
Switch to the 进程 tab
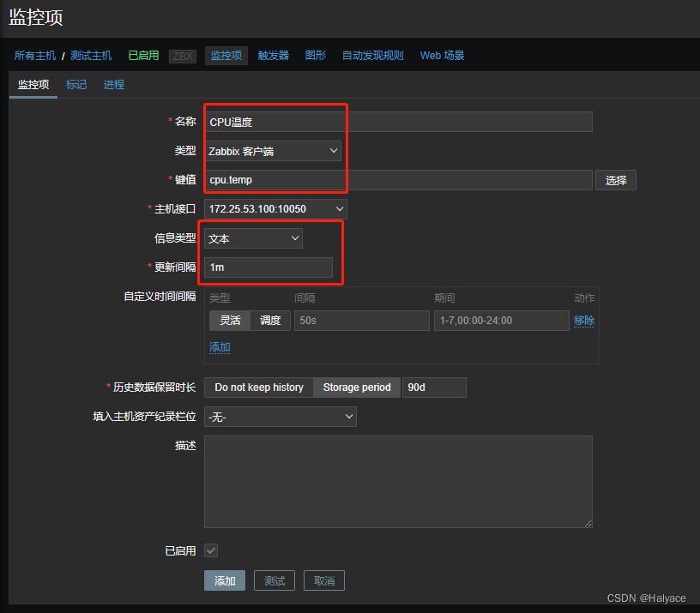(114, 85)
